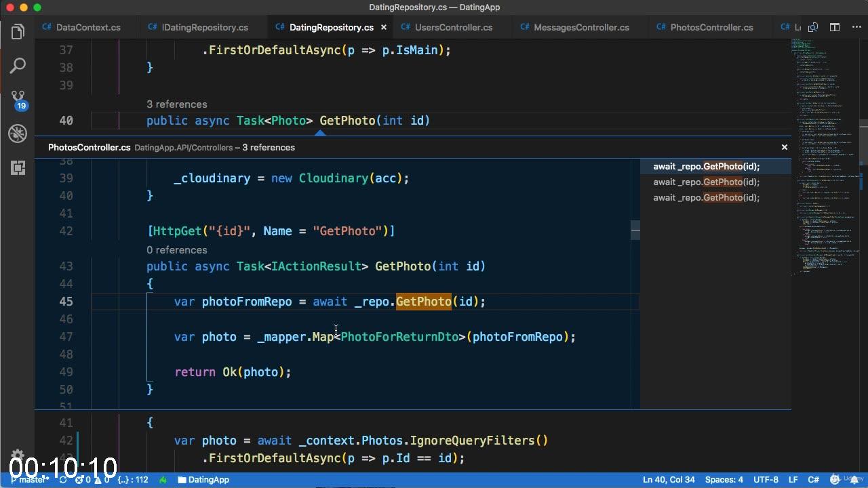868x488 pixels.
Task: Click the '3 references' code lens above GetPhoto
Action: pos(177,104)
